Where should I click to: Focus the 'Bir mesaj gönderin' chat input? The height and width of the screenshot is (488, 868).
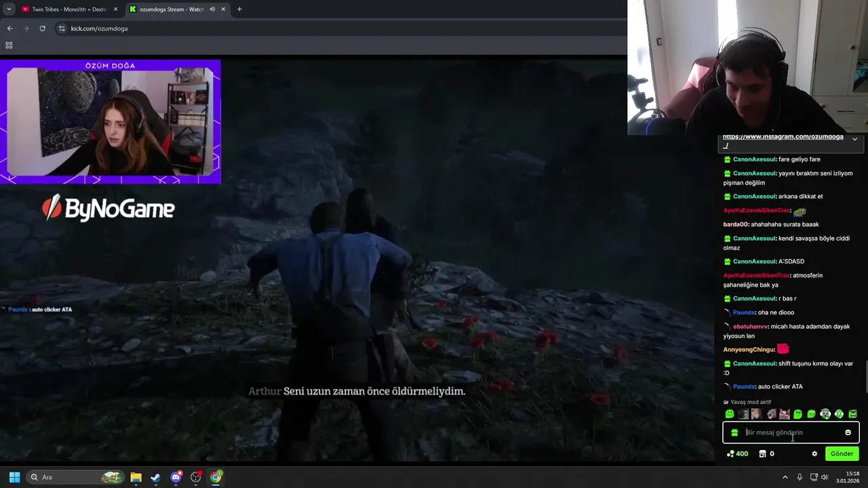coord(791,432)
